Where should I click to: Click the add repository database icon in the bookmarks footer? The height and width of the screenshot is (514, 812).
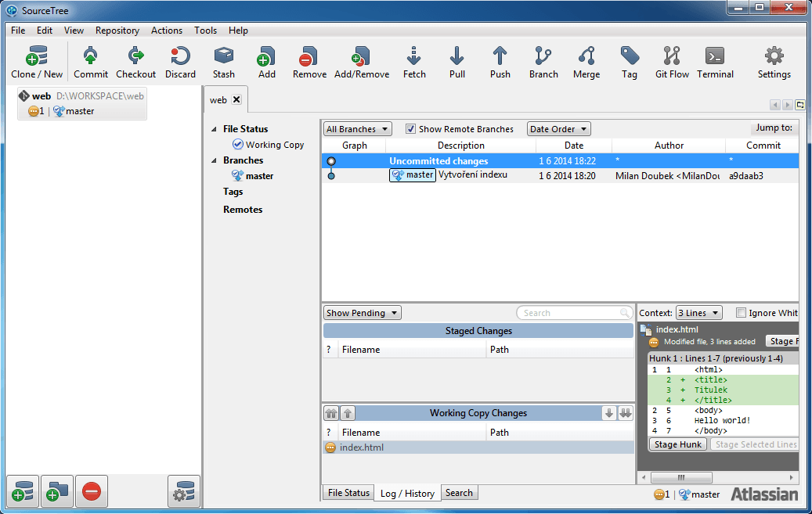(23, 491)
